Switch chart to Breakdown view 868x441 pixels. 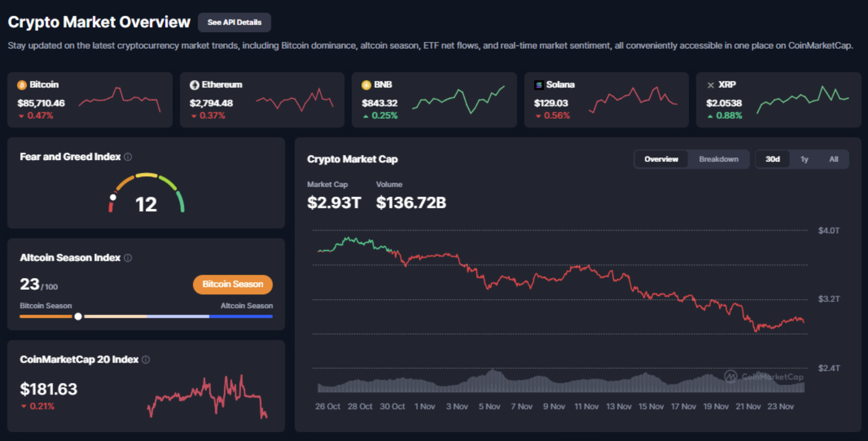click(x=719, y=159)
